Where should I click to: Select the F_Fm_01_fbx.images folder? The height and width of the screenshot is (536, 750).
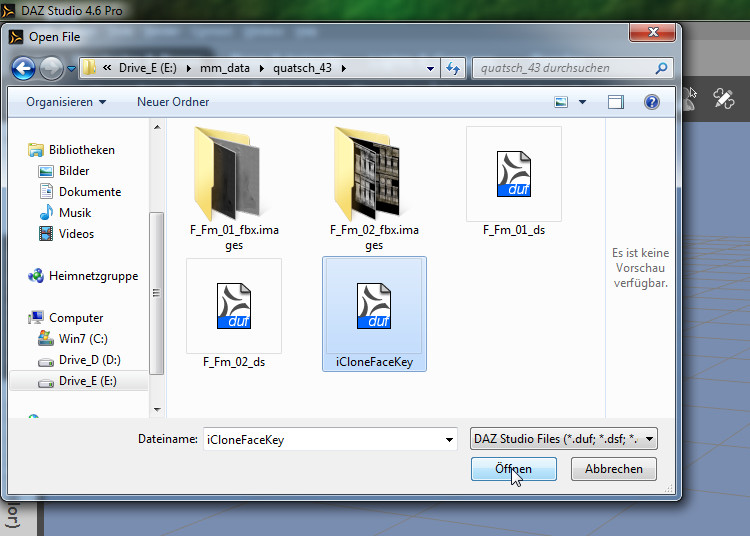click(234, 188)
